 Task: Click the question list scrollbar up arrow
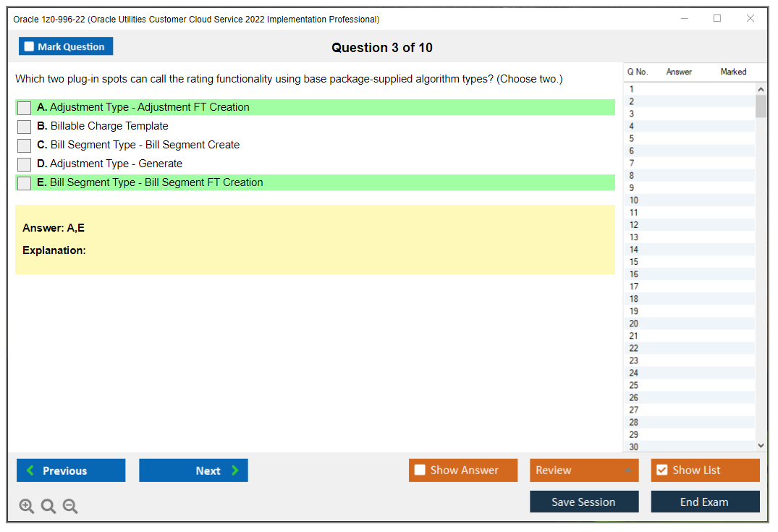[761, 88]
